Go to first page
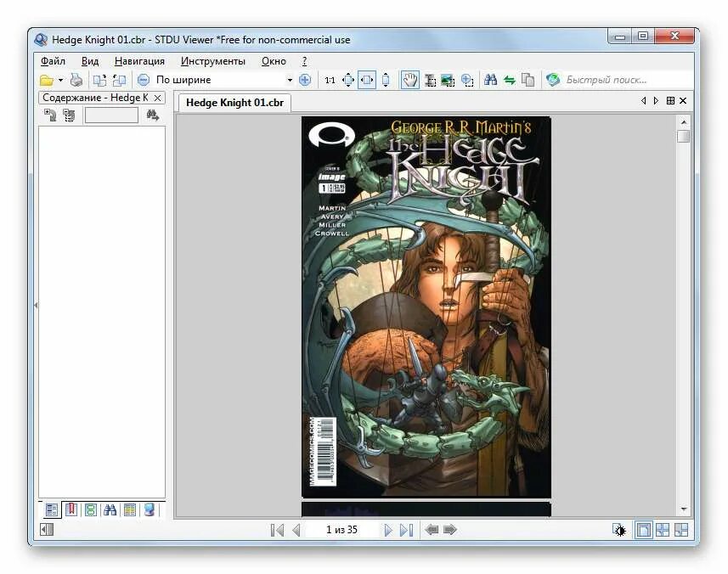Viewport: 728px width, 574px height. [x=277, y=530]
